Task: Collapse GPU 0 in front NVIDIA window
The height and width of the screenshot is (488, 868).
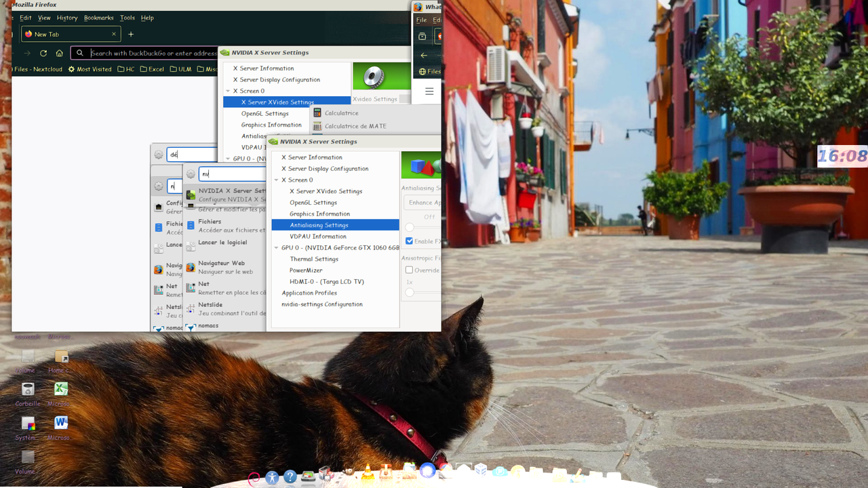Action: point(276,248)
